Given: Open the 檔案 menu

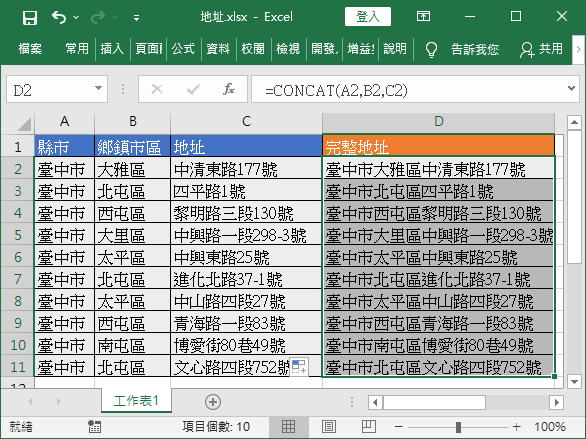Looking at the screenshot, I should [x=30, y=49].
